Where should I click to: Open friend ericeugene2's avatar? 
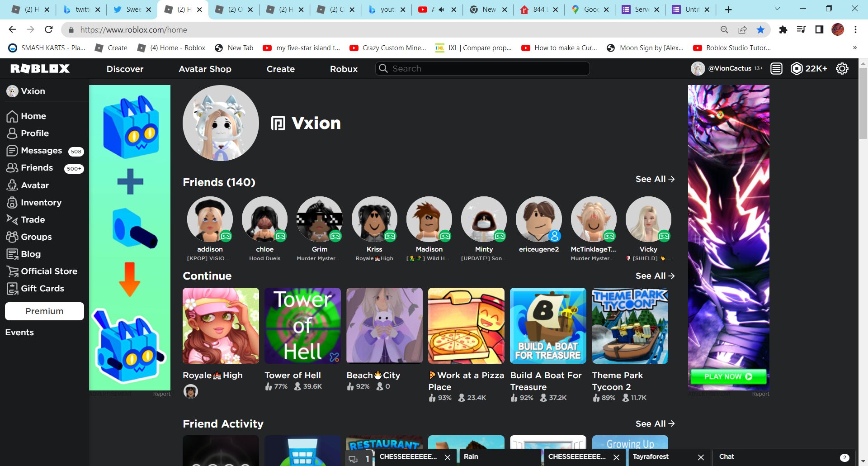click(x=538, y=219)
